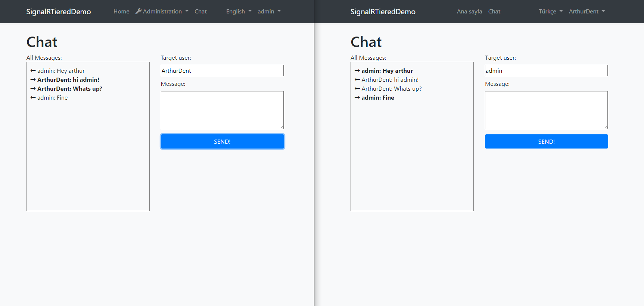Screen dimensions: 644x306
Task: Go to Home in left navbar
Action: point(121,11)
